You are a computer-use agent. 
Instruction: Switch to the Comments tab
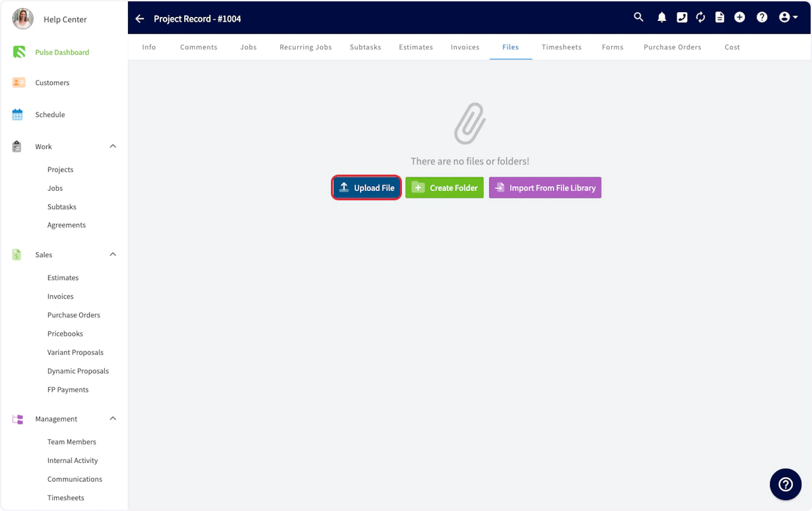(x=199, y=47)
